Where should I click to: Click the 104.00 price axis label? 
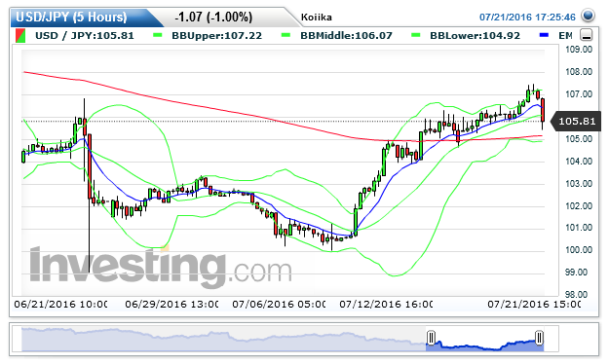[579, 162]
